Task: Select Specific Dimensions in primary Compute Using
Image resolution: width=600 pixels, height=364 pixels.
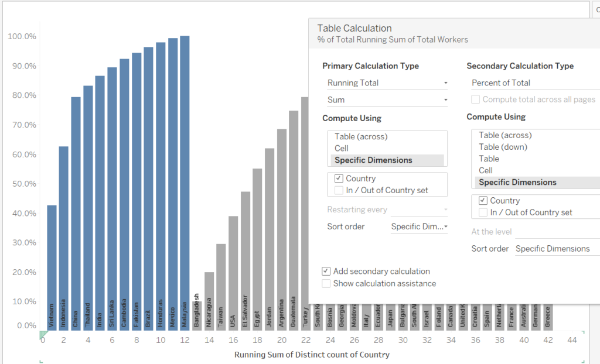Action: (387, 160)
